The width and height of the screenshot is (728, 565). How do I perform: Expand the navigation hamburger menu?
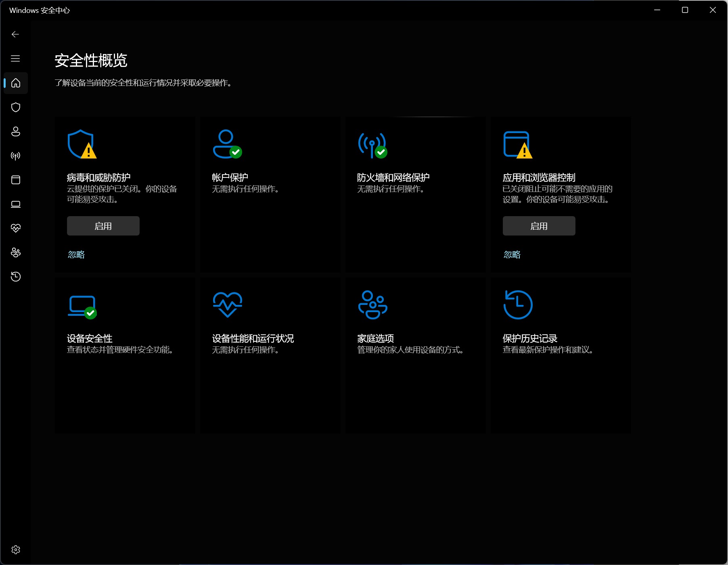point(15,58)
